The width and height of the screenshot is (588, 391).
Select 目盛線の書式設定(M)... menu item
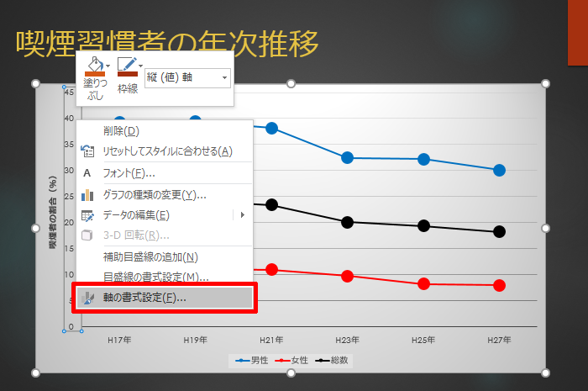coord(165,277)
